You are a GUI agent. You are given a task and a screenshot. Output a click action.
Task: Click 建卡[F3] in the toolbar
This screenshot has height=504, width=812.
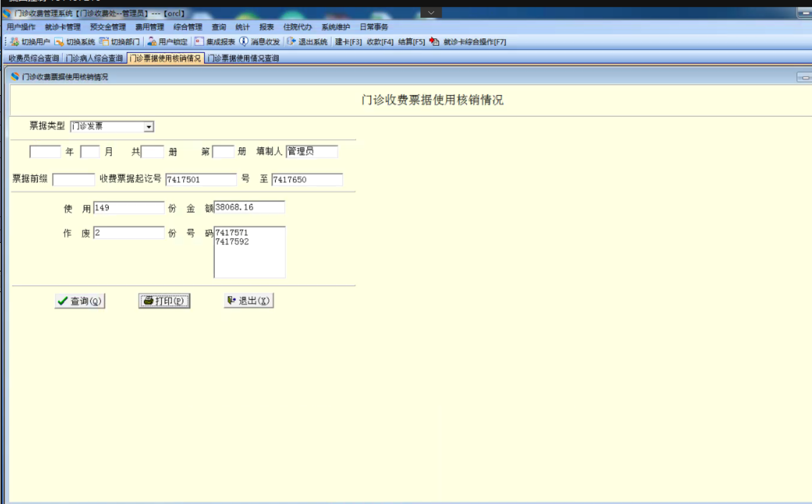pyautogui.click(x=348, y=42)
